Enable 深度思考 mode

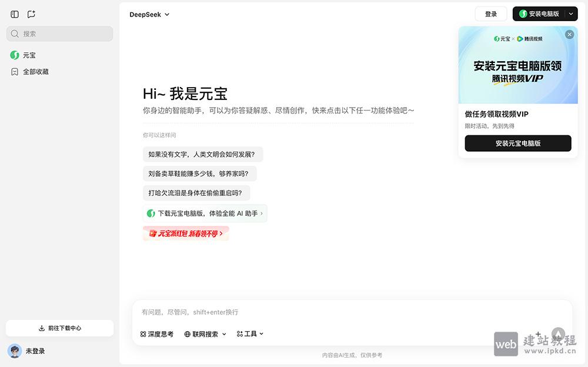[x=156, y=333]
